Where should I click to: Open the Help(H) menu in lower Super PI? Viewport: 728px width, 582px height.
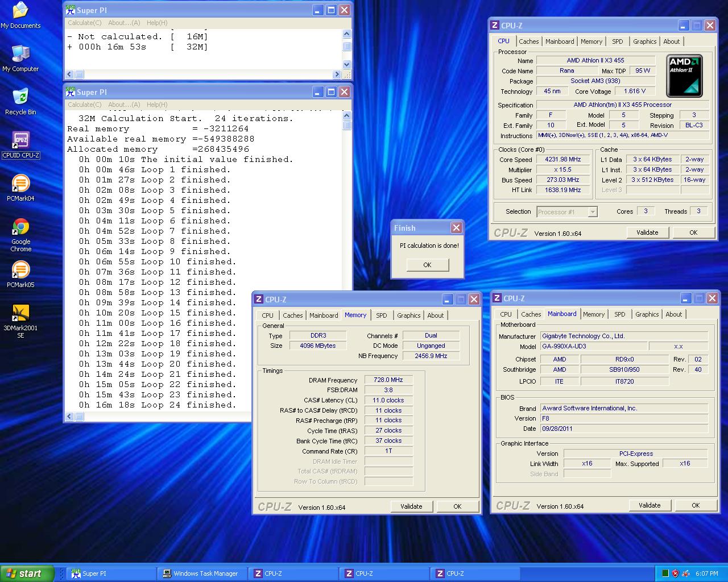157,105
